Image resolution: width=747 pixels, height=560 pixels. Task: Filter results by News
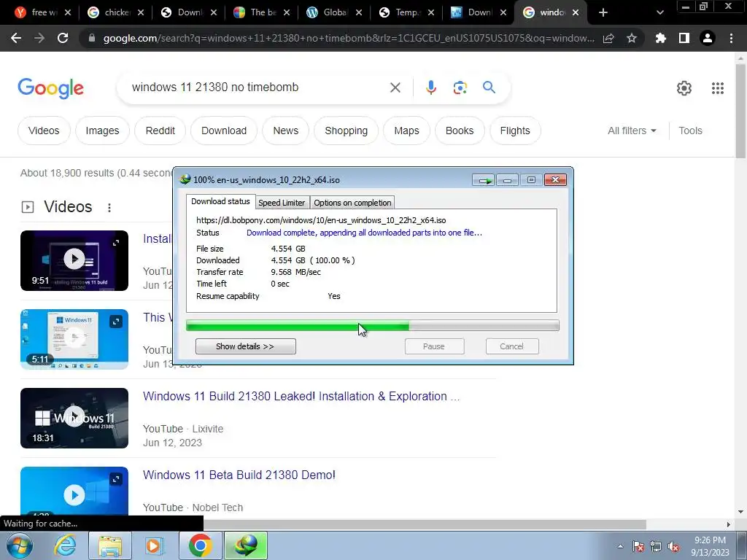286,131
